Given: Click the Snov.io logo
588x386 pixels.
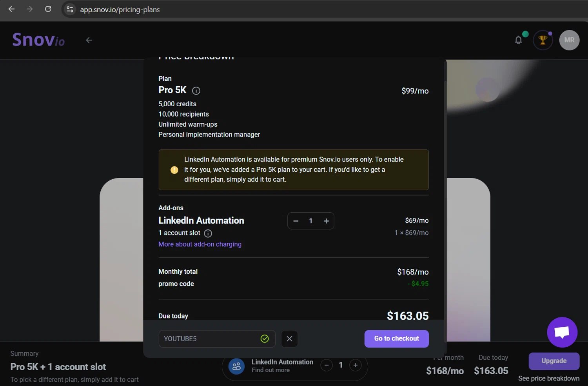Looking at the screenshot, I should click(x=38, y=40).
